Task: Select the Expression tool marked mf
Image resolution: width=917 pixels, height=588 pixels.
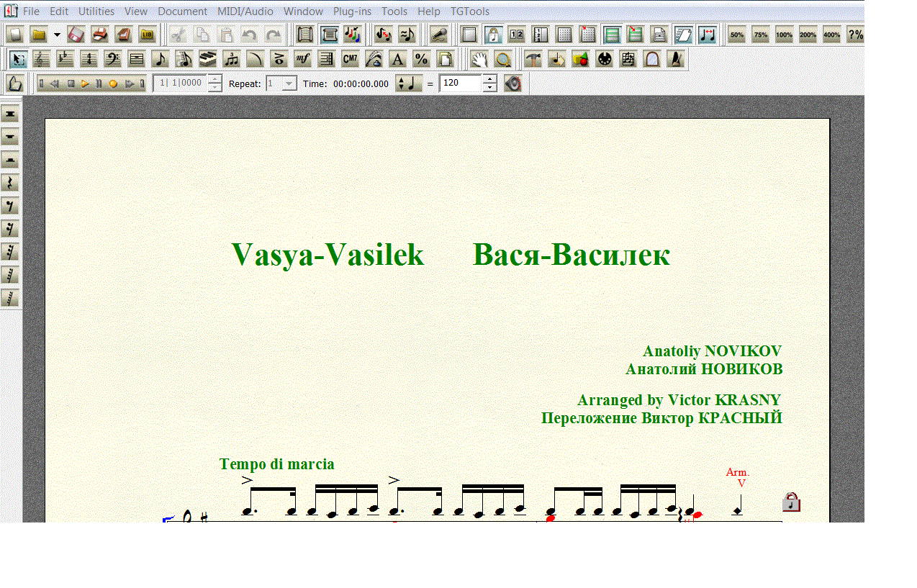Action: [303, 59]
